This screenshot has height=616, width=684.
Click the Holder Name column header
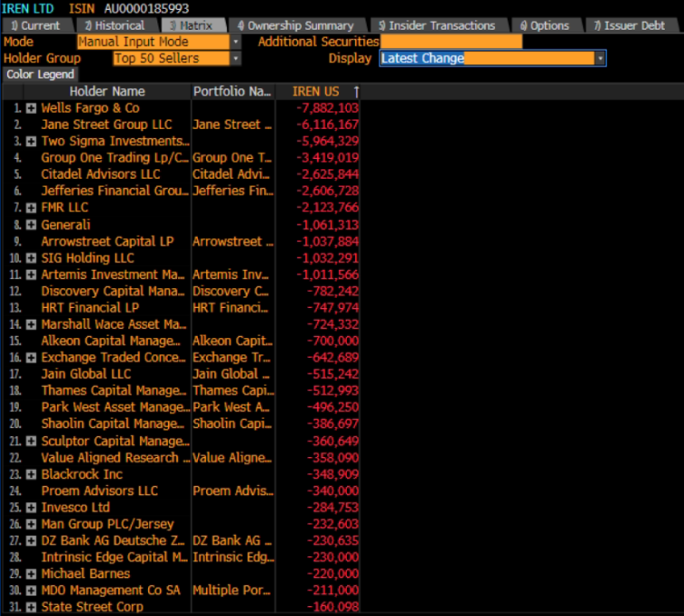click(107, 91)
